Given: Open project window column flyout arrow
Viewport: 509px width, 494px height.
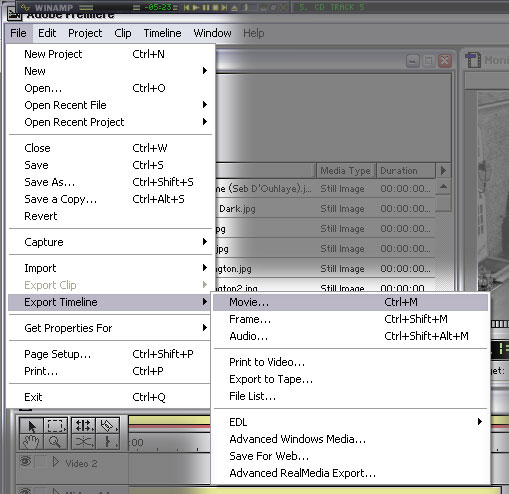Looking at the screenshot, I should [443, 171].
